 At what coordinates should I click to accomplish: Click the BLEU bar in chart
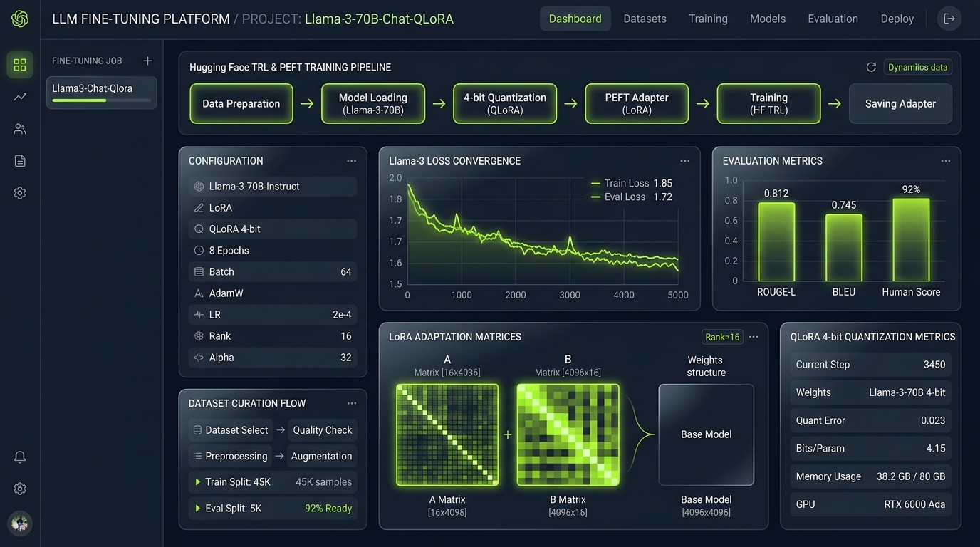tap(843, 248)
